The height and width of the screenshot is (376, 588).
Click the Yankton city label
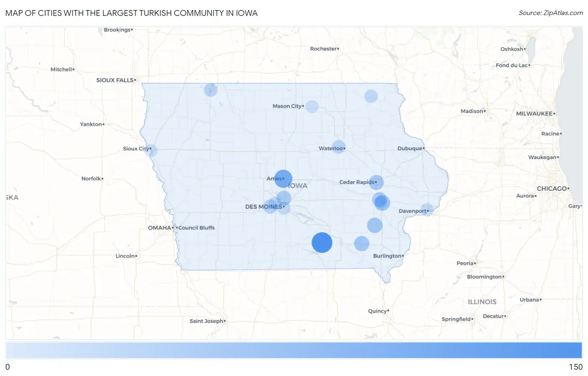91,124
